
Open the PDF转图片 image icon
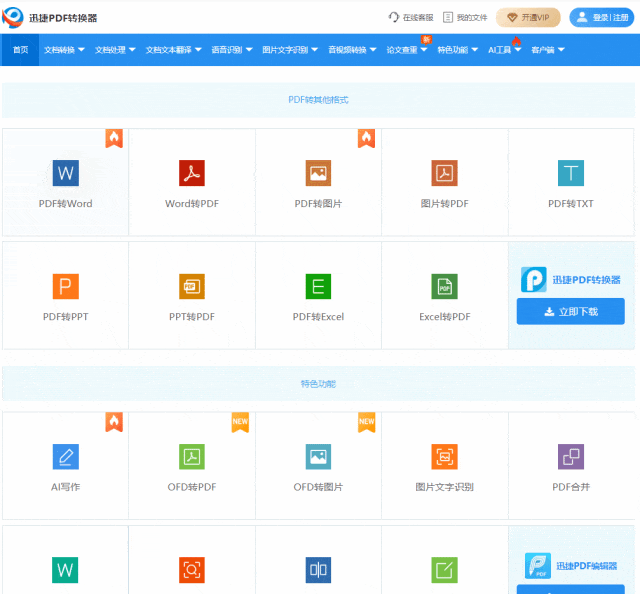[318, 173]
